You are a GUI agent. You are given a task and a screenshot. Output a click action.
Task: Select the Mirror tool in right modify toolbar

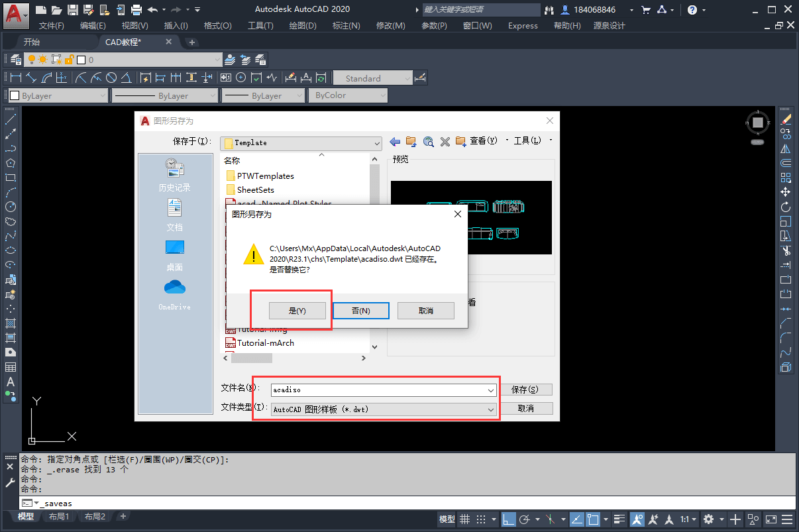click(786, 149)
